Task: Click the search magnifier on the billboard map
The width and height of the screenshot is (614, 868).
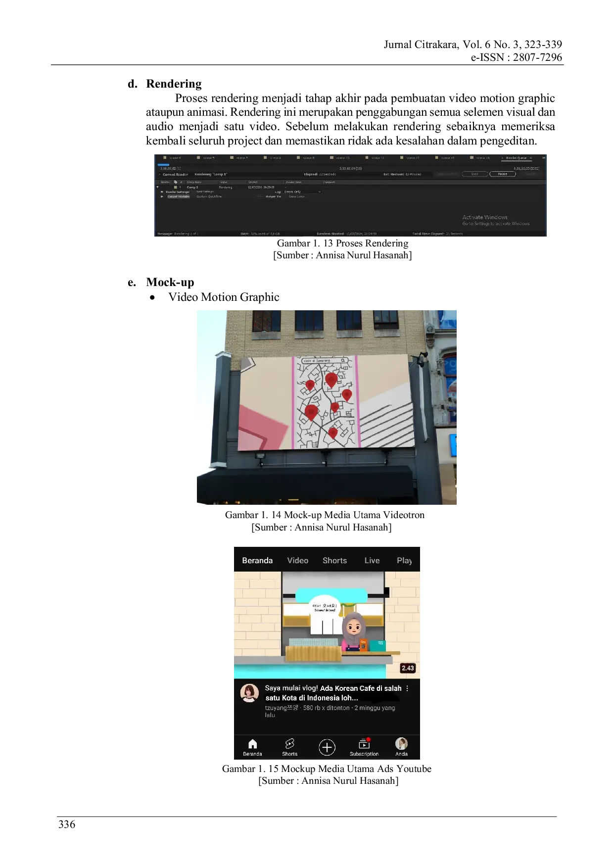Action: click(343, 360)
